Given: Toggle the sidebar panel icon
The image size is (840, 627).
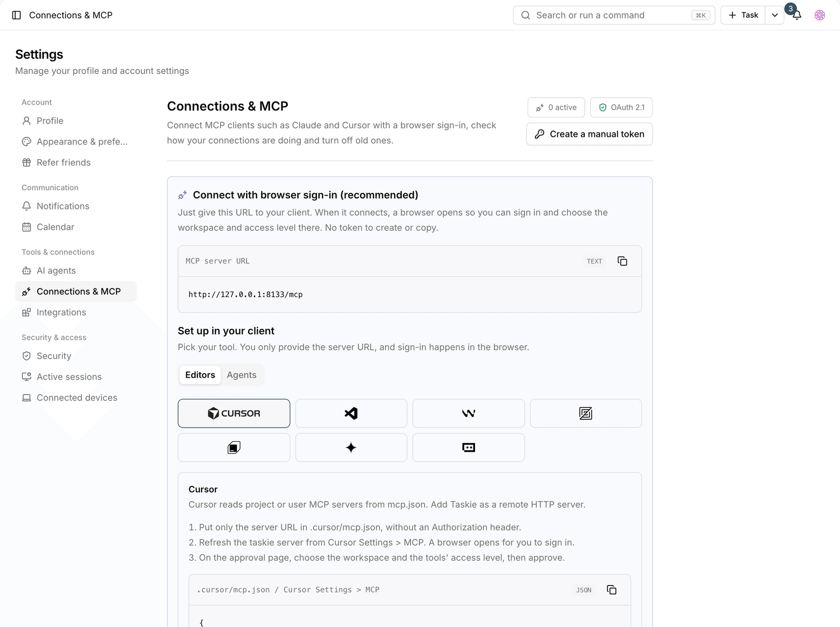Looking at the screenshot, I should tap(16, 15).
